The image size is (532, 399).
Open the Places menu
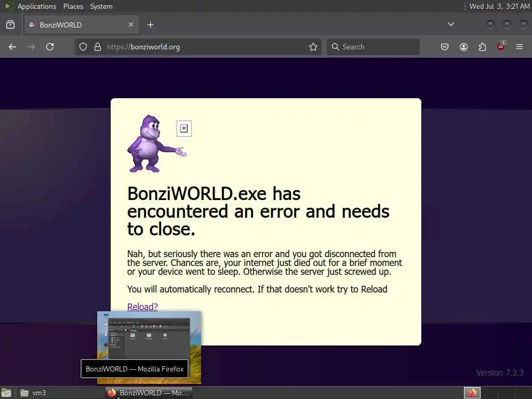(73, 6)
